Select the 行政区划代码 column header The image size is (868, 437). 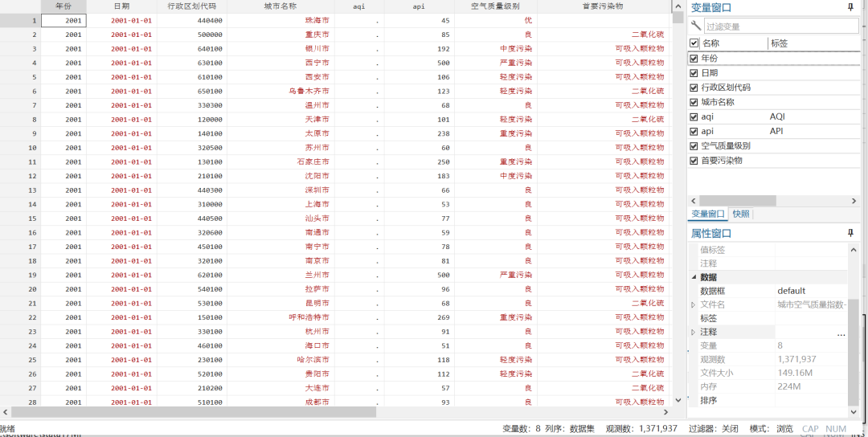coord(191,6)
